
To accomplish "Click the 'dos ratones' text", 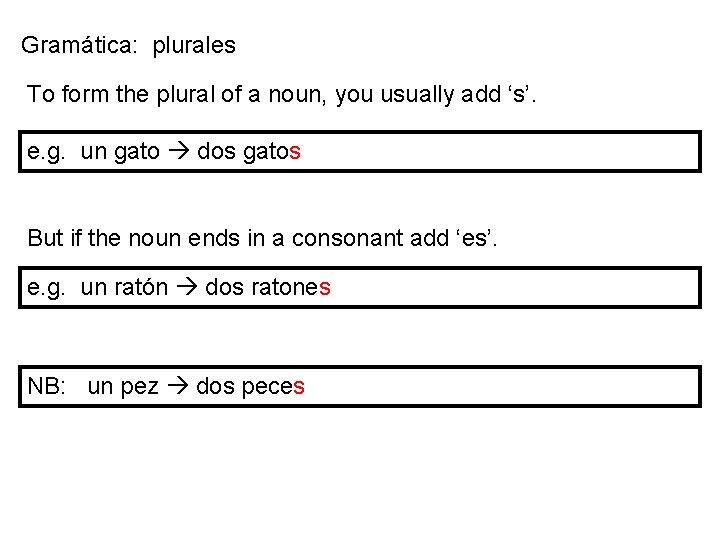I will tap(268, 287).
